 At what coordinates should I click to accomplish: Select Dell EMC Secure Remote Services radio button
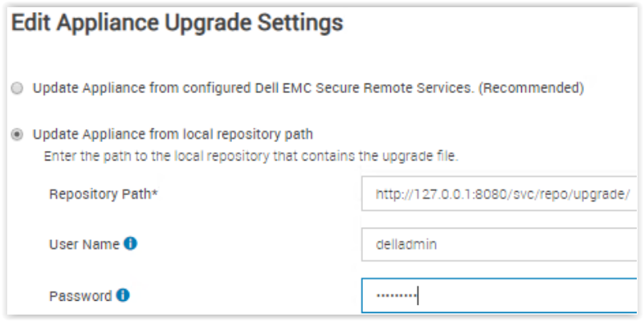[18, 89]
